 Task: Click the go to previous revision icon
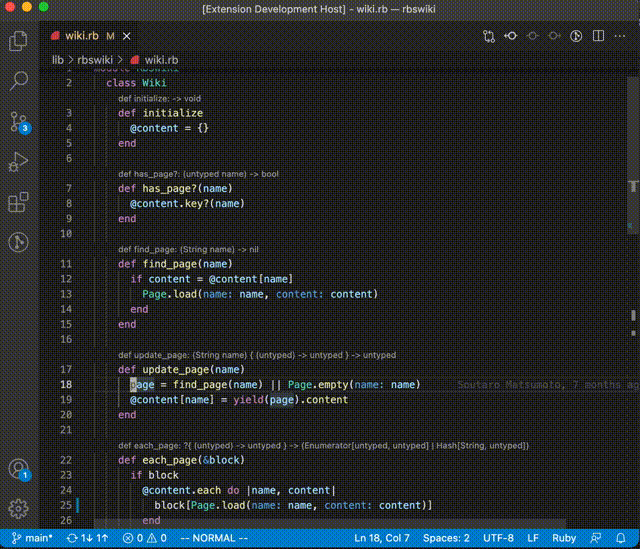click(x=510, y=36)
